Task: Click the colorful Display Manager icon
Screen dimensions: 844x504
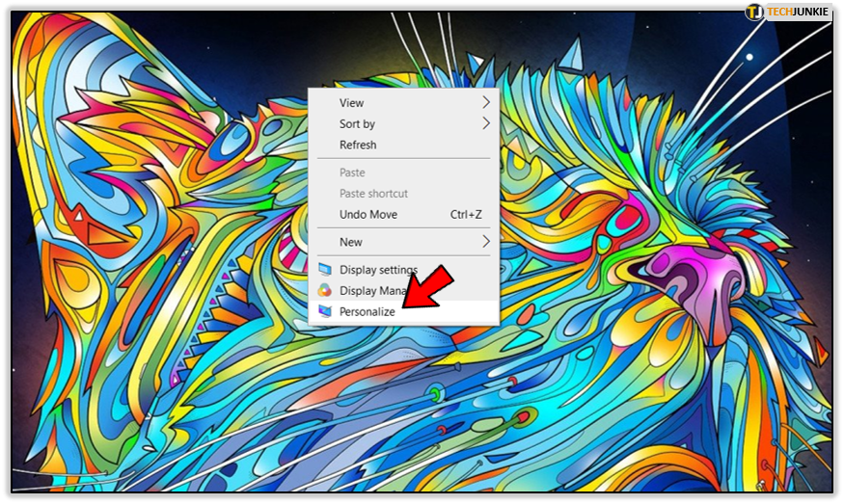Action: point(324,290)
